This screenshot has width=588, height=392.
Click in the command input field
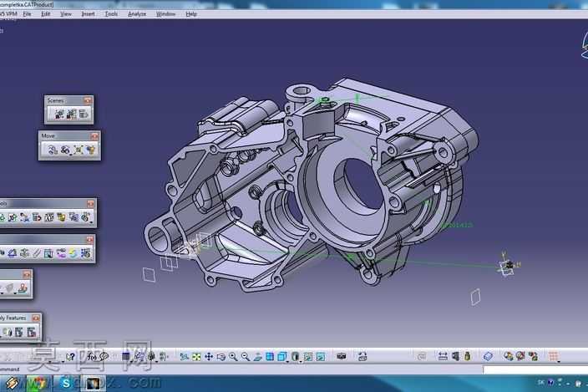535,370
